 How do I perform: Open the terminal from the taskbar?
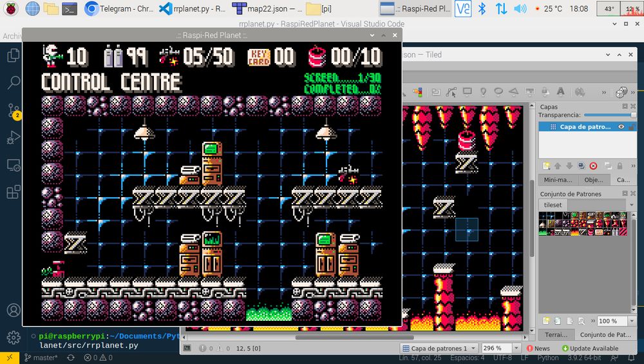click(70, 8)
